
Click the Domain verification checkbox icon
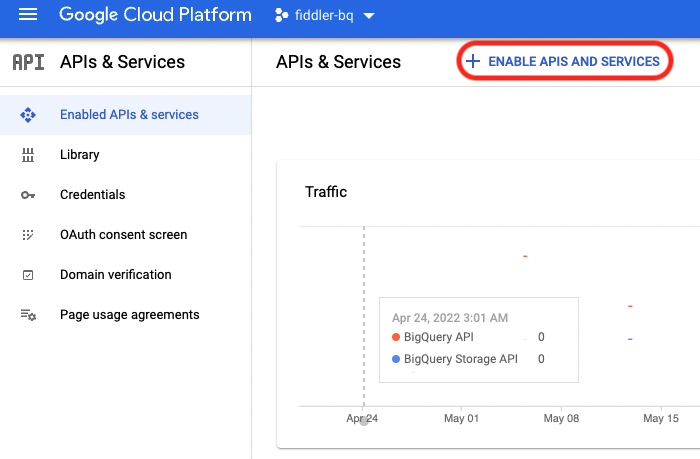click(x=28, y=275)
